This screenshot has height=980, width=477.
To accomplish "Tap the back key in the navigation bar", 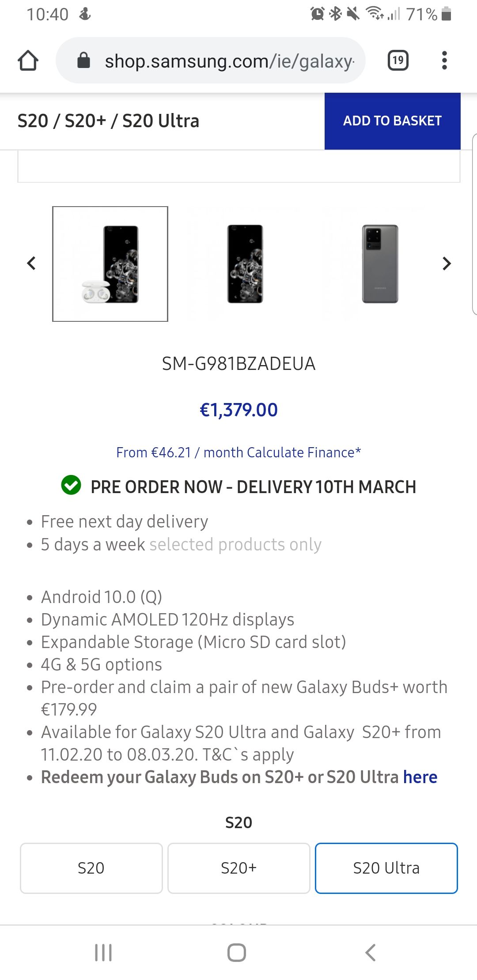I will [x=371, y=952].
